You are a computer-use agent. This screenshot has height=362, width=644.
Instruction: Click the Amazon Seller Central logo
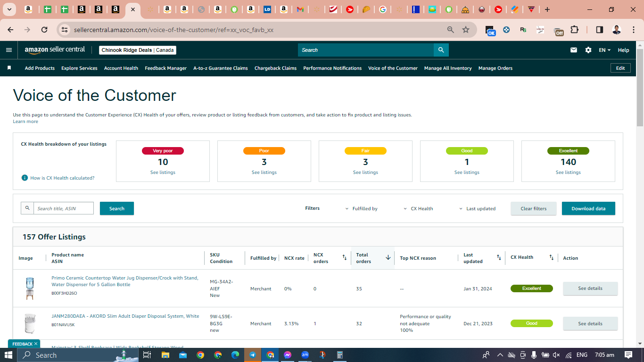point(55,50)
